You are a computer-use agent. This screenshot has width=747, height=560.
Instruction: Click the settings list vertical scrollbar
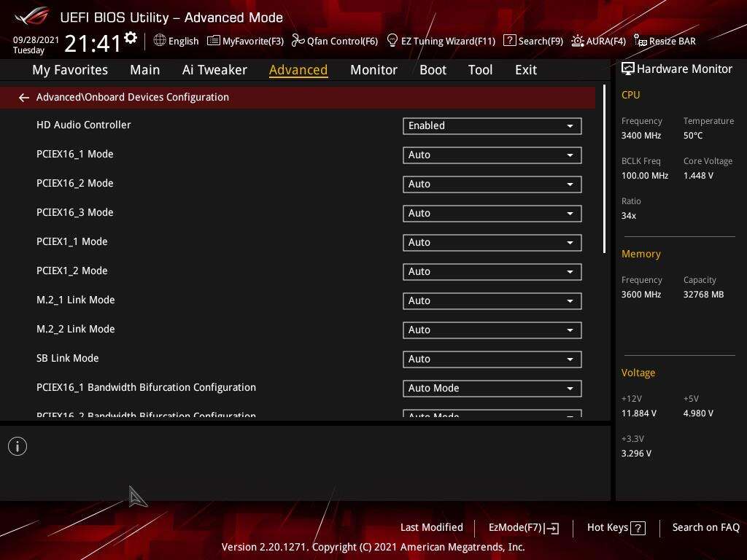click(605, 169)
